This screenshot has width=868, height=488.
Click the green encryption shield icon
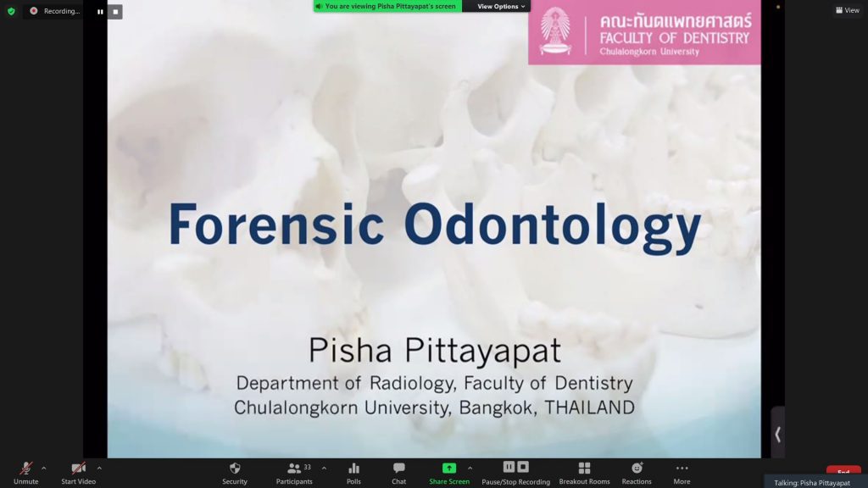click(x=11, y=11)
